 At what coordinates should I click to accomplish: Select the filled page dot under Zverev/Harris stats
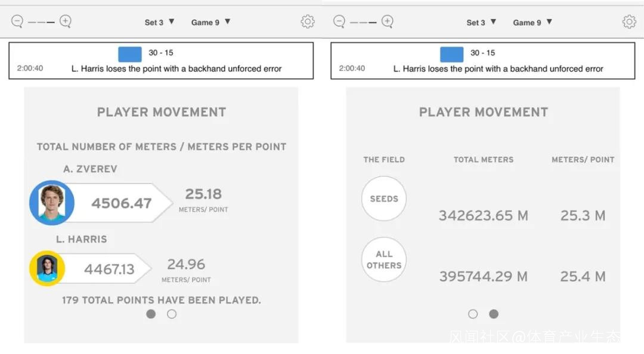(x=151, y=313)
